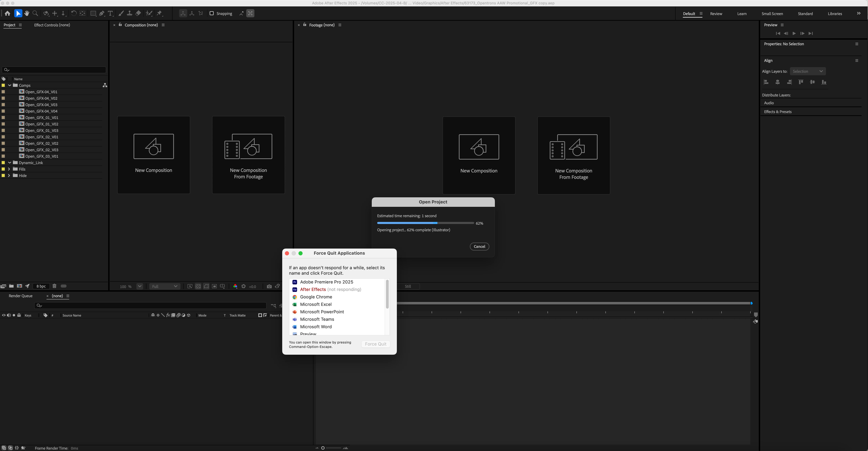Screen dimensions: 868x451
Task: Toggle the video eye column switch
Action: [4, 315]
